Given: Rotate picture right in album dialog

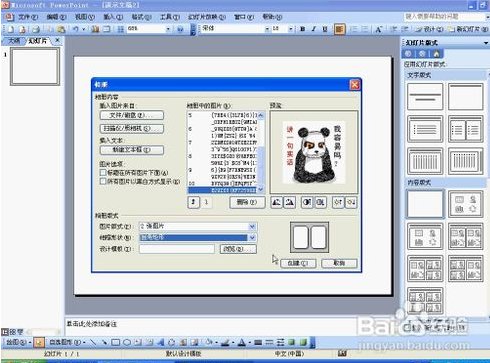Looking at the screenshot, I should [x=290, y=202].
